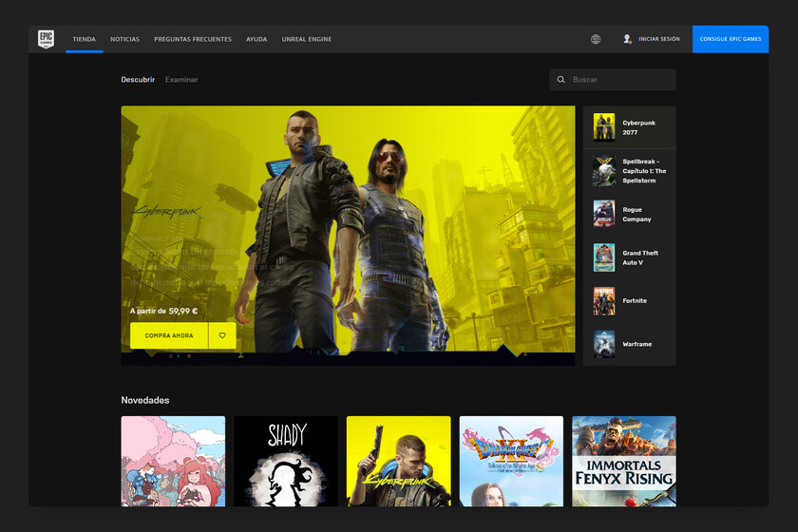This screenshot has width=798, height=532.
Task: Open the Dragon Quest XI card
Action: point(511,462)
